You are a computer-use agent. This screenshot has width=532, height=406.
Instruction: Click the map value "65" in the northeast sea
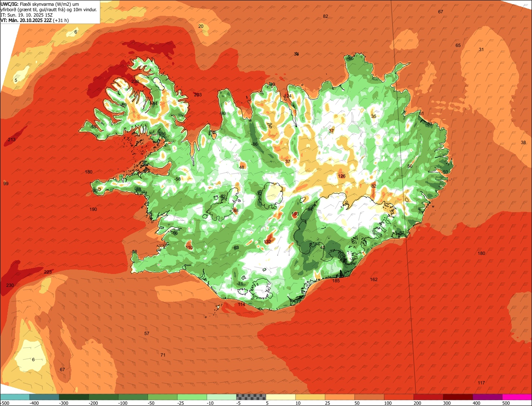[x=458, y=46]
